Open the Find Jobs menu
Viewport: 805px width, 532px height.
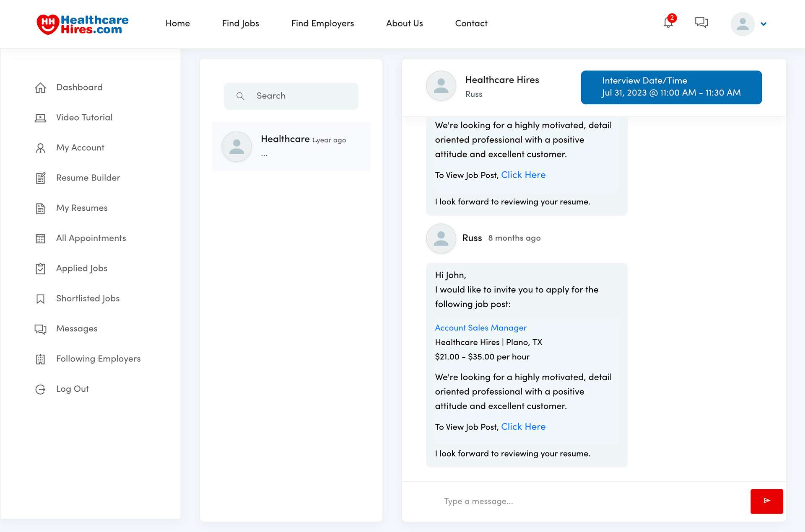click(241, 23)
